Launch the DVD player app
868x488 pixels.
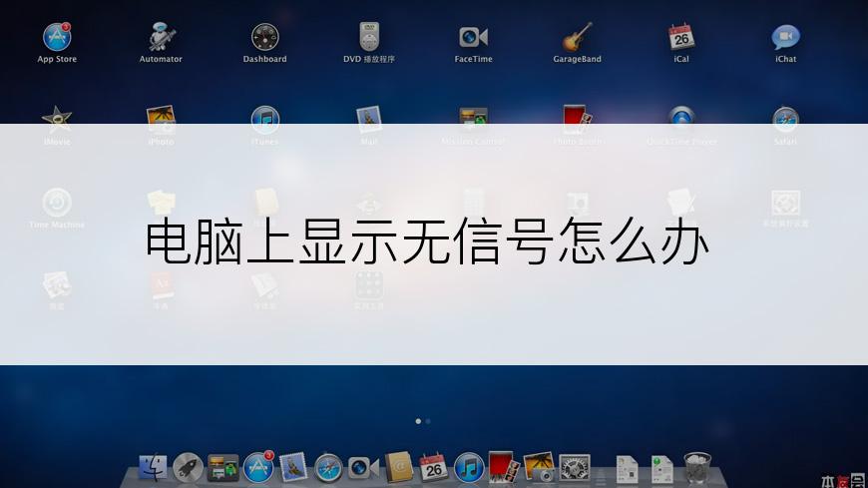(x=369, y=37)
